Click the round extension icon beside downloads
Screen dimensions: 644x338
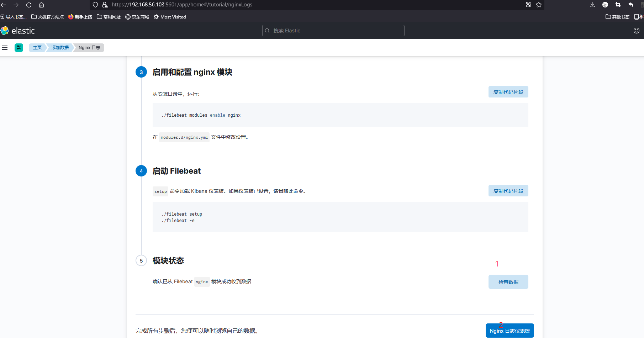click(x=605, y=5)
